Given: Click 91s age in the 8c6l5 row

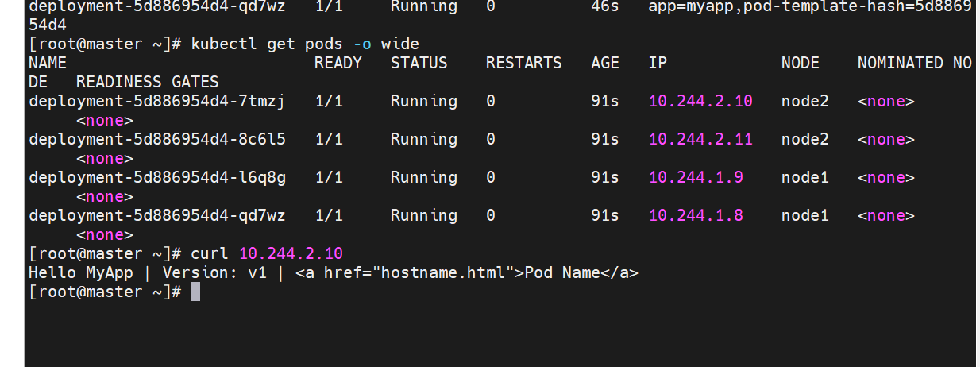Looking at the screenshot, I should click(605, 139).
